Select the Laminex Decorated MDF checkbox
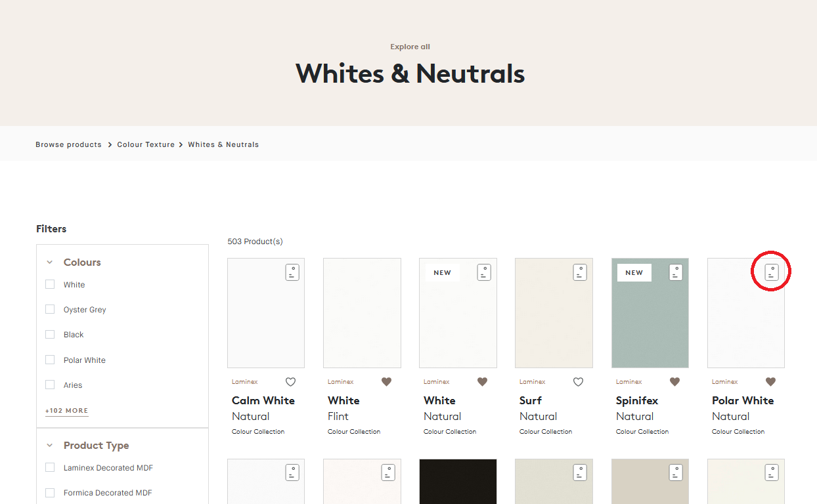 coord(50,467)
